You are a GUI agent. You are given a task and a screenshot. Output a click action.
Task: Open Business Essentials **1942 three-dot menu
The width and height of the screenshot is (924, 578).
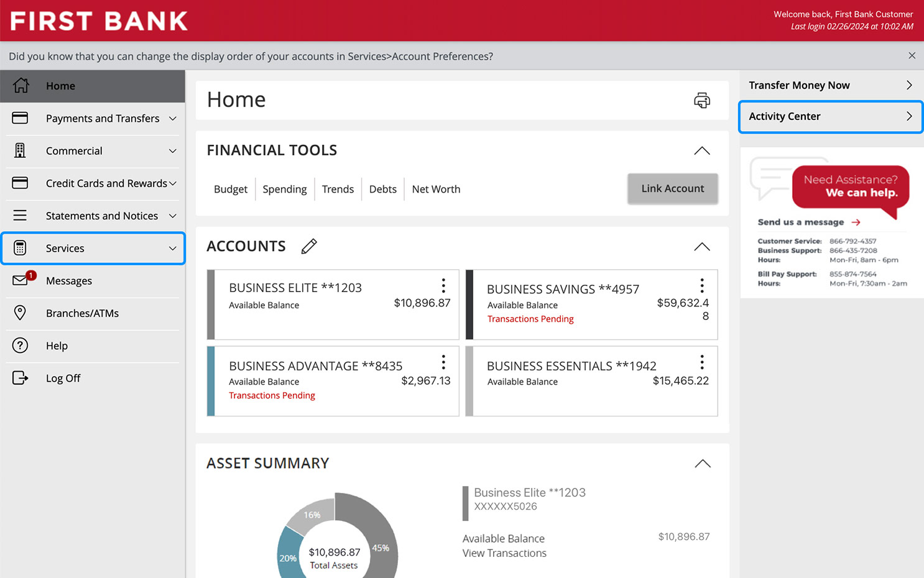click(702, 362)
